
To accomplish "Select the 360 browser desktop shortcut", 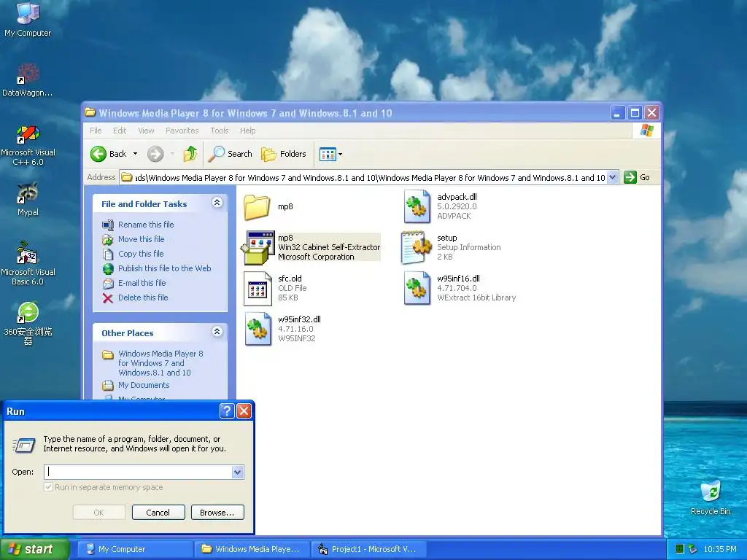I will click(28, 323).
